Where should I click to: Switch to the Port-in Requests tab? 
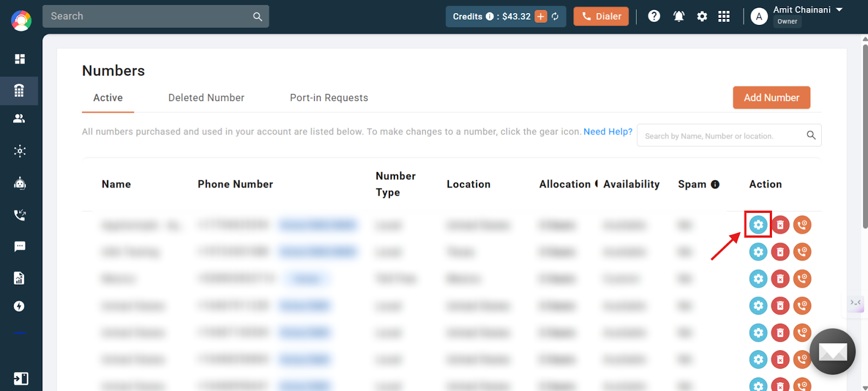(329, 98)
